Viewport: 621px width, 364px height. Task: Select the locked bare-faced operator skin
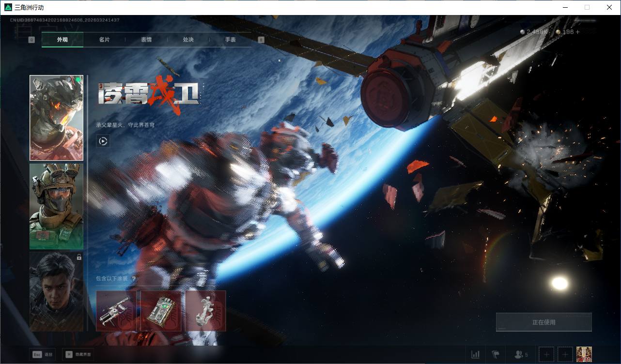[56, 291]
